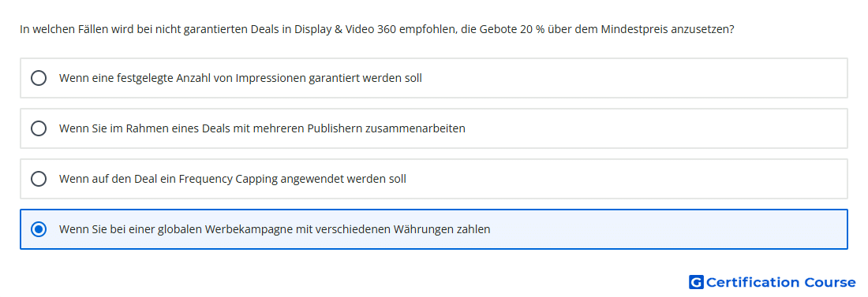Click the blue G logo icon
The width and height of the screenshot is (868, 297).
pyautogui.click(x=696, y=282)
